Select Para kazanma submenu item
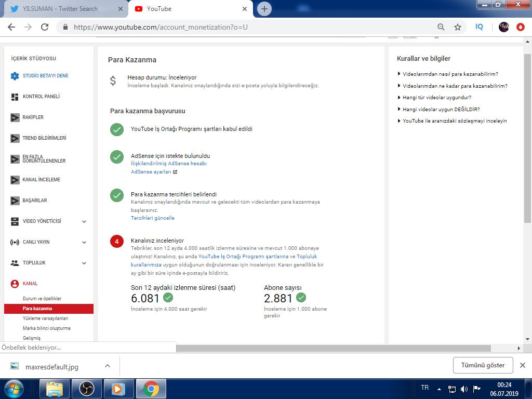 [48, 309]
